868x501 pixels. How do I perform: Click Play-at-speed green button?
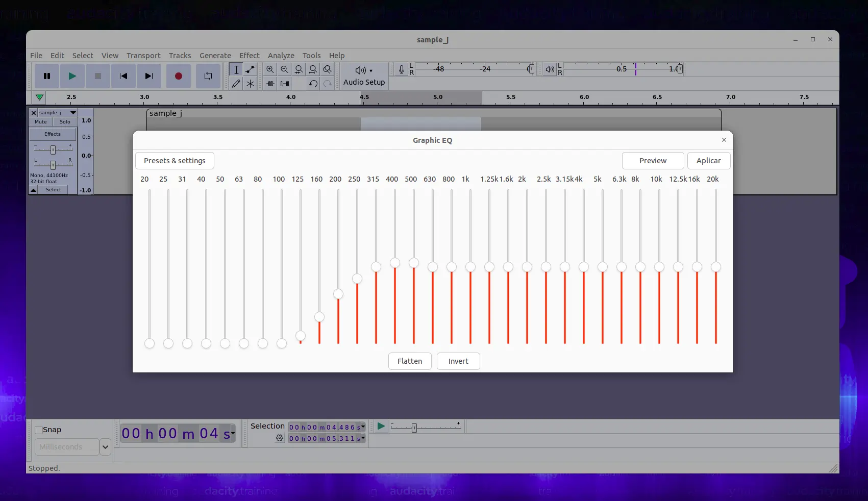381,427
